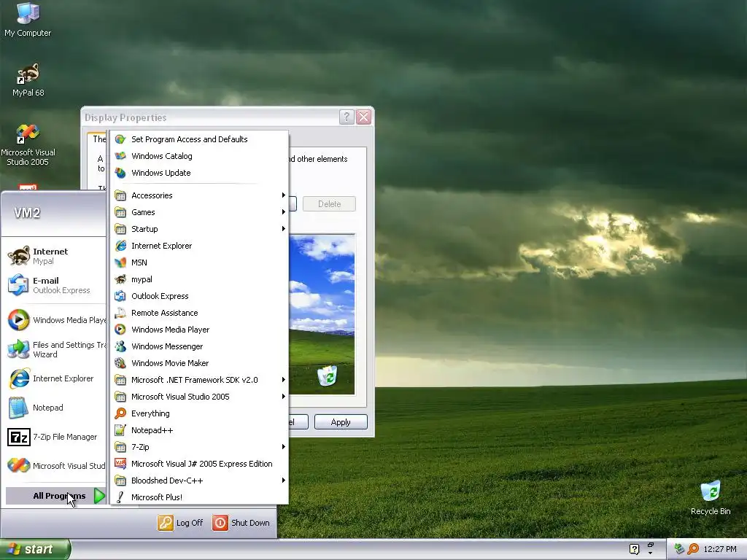The height and width of the screenshot is (560, 747).
Task: Open Set Program Access and Defaults
Action: coord(199,139)
